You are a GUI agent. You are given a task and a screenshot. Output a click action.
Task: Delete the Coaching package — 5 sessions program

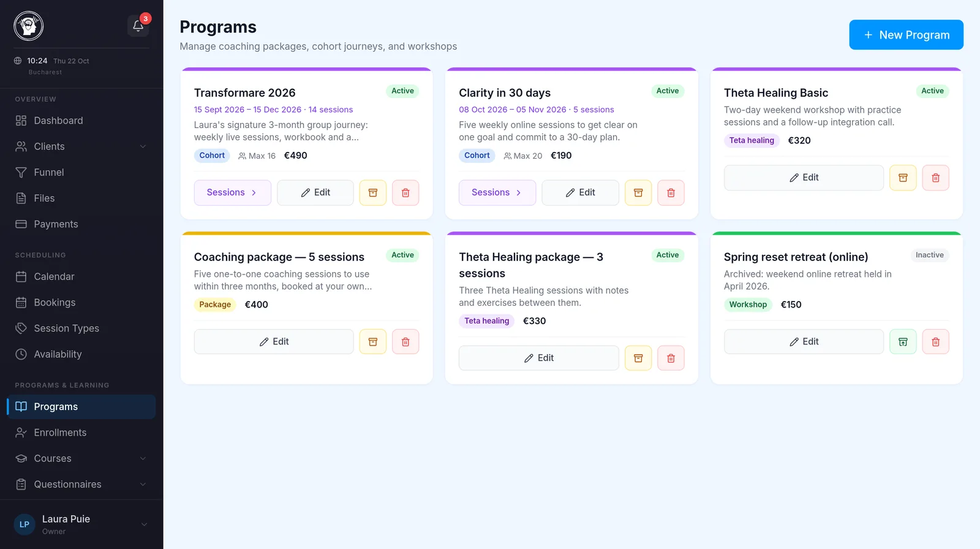coord(405,342)
